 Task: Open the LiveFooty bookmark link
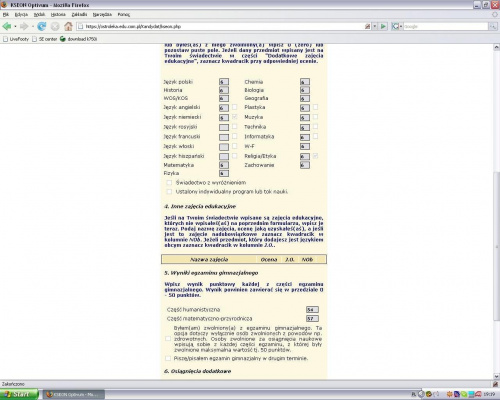coord(16,39)
